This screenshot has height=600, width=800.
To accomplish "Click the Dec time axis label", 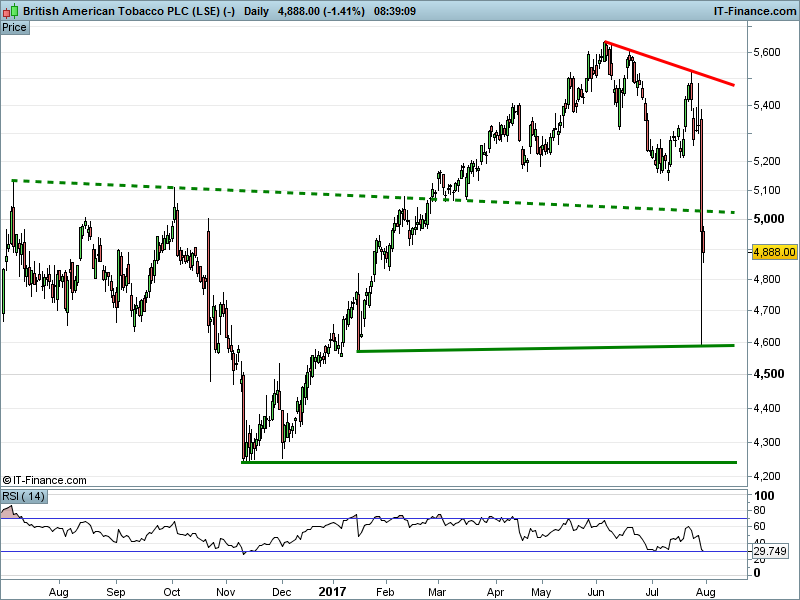I will [282, 592].
